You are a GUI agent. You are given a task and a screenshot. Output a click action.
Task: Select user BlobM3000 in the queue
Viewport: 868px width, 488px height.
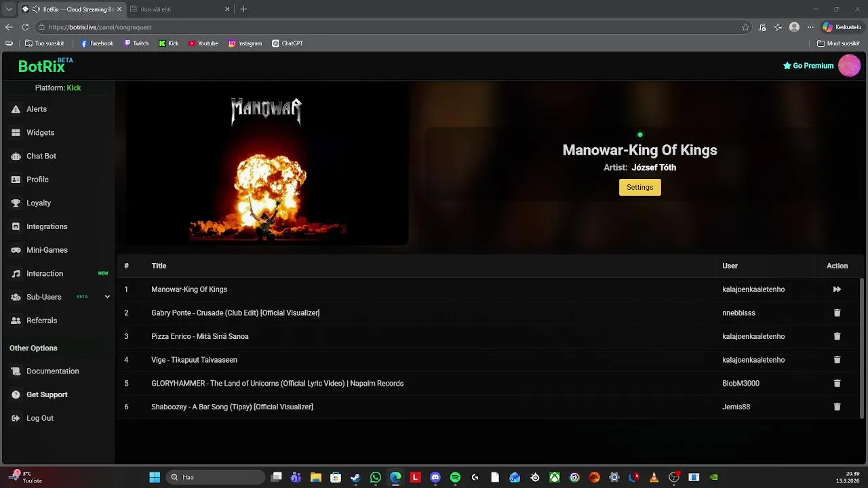click(x=741, y=384)
